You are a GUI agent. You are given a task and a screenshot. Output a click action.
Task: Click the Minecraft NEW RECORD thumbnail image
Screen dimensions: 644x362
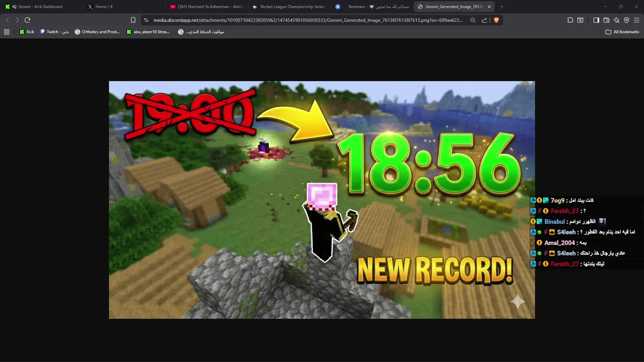click(322, 200)
